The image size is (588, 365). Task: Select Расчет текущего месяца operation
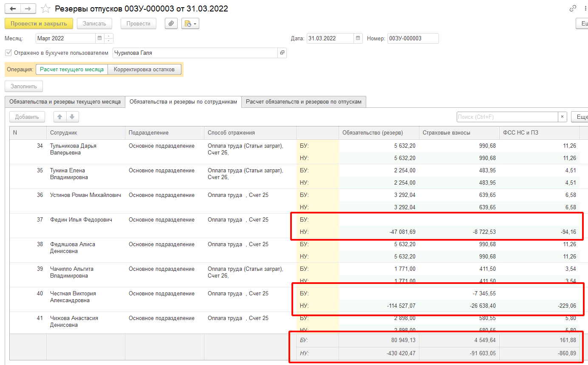click(72, 69)
